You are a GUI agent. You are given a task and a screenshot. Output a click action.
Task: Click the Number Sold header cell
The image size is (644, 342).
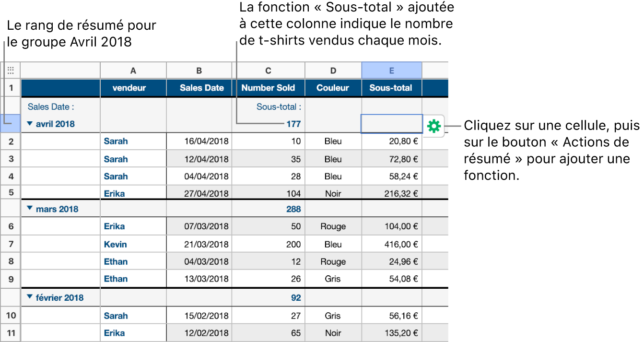pos(268,88)
